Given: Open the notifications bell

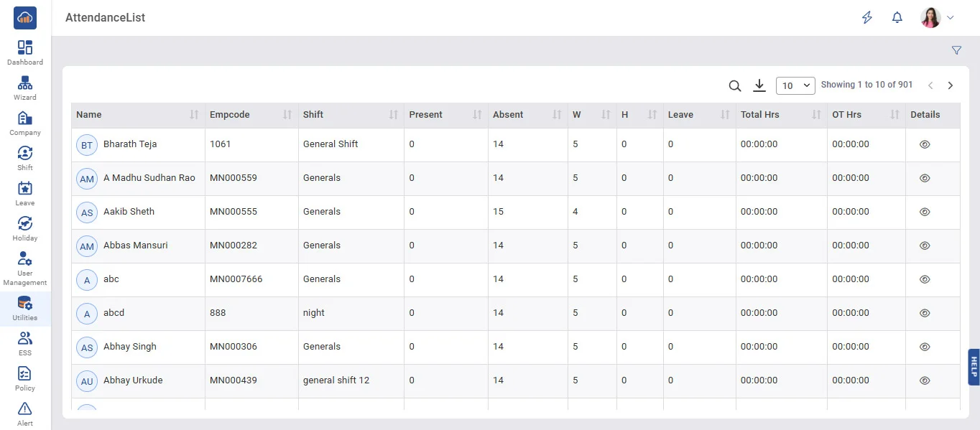Looking at the screenshot, I should (x=897, y=18).
